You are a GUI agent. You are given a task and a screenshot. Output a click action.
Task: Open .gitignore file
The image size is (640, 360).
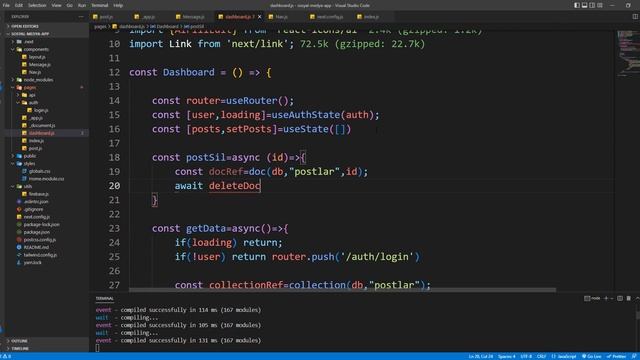pyautogui.click(x=33, y=209)
